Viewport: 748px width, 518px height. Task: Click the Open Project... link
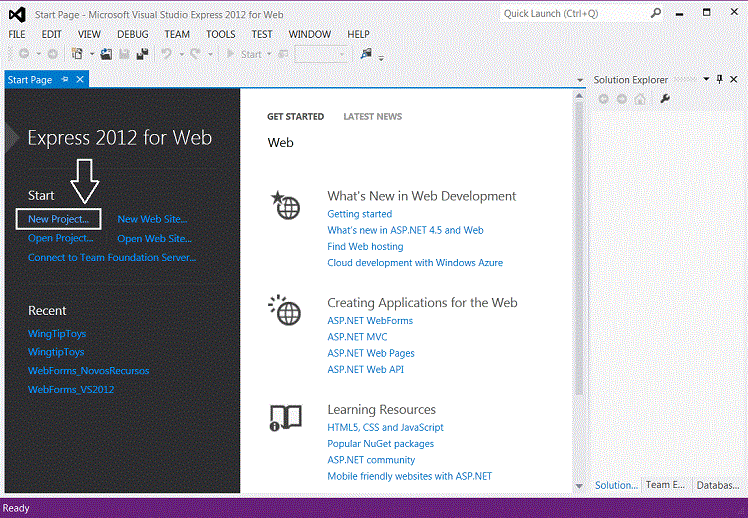61,238
